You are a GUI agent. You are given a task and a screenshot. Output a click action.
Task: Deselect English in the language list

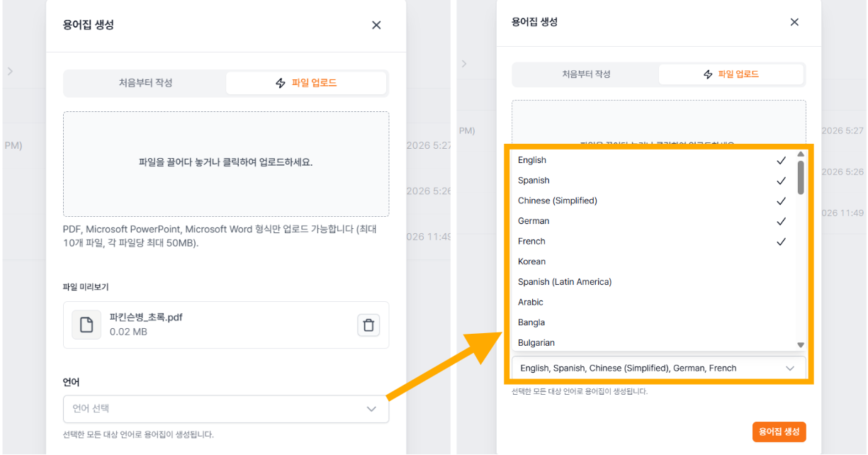pyautogui.click(x=653, y=160)
